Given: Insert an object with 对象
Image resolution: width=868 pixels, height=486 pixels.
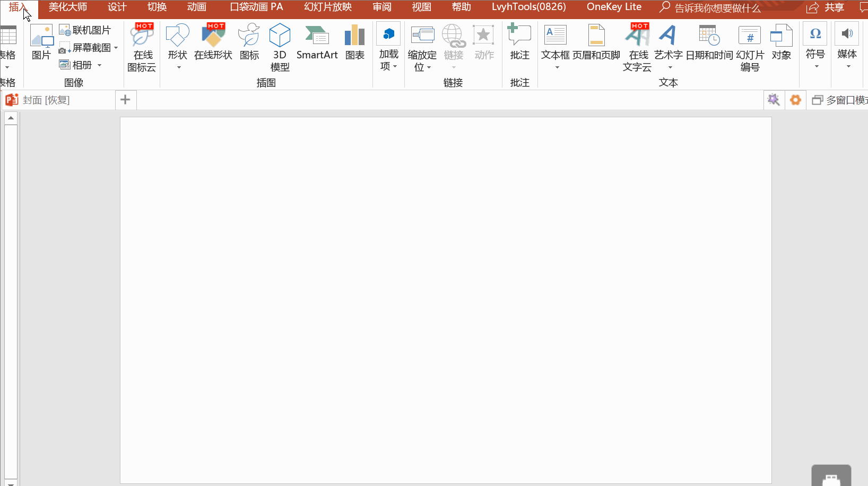Looking at the screenshot, I should [x=782, y=42].
